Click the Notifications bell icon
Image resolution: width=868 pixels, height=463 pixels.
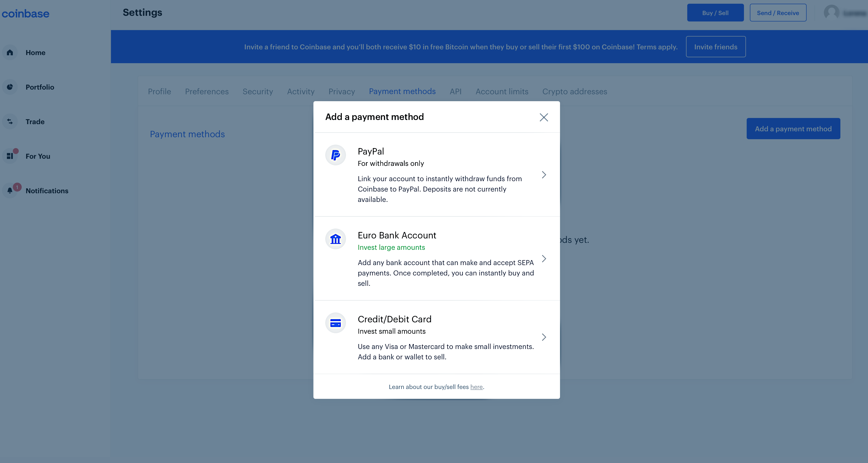(10, 191)
